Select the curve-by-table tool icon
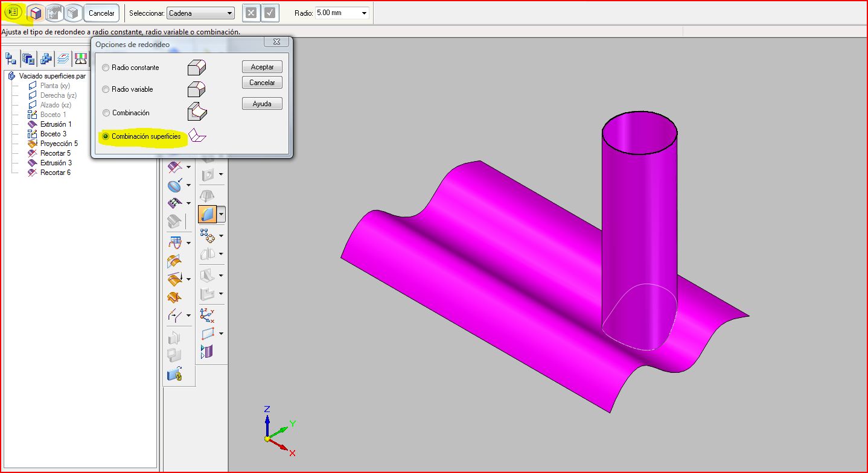This screenshot has width=868, height=473. [174, 243]
